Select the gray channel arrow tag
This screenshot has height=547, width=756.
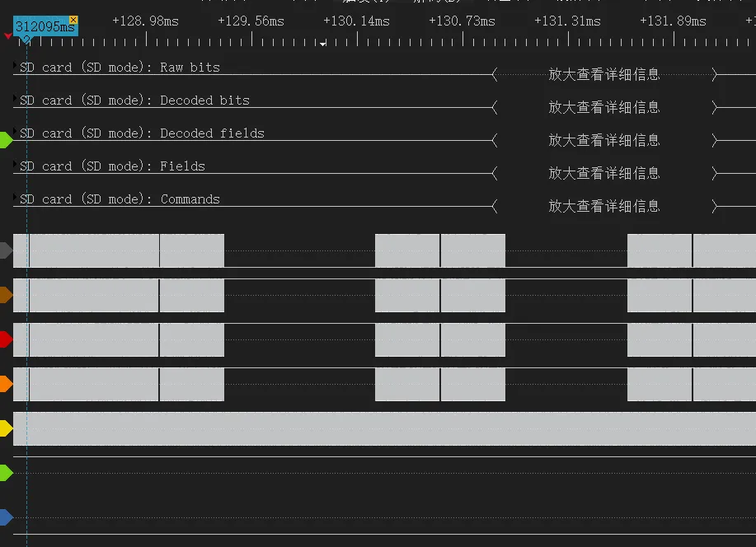5,250
